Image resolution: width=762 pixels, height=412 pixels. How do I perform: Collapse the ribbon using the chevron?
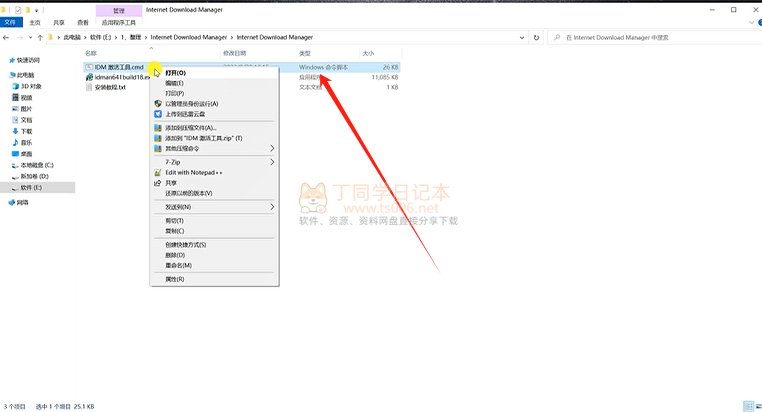tap(751, 22)
